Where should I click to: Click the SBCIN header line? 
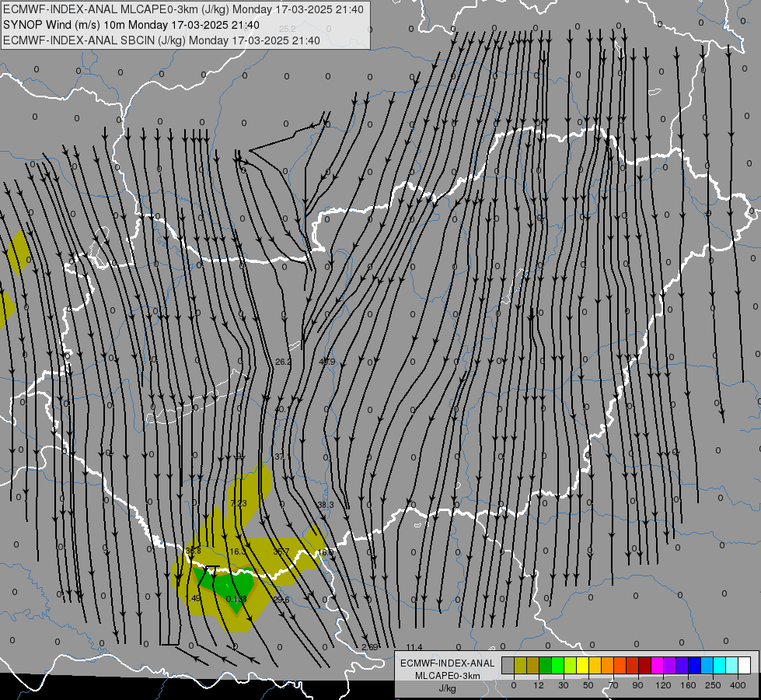[x=162, y=40]
